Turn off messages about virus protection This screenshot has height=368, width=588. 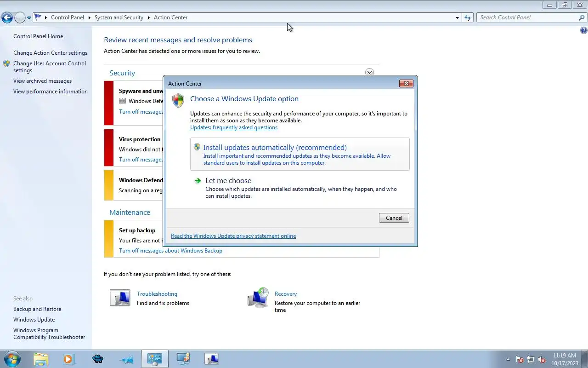click(x=141, y=160)
